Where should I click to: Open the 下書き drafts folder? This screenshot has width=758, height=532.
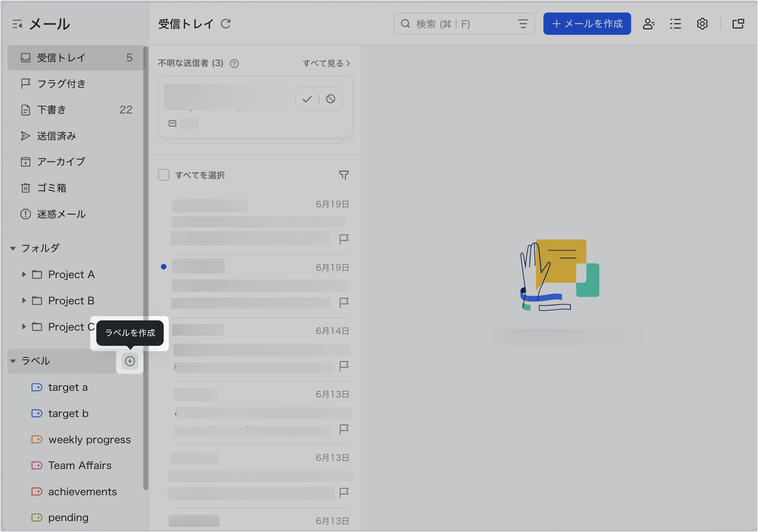click(52, 110)
